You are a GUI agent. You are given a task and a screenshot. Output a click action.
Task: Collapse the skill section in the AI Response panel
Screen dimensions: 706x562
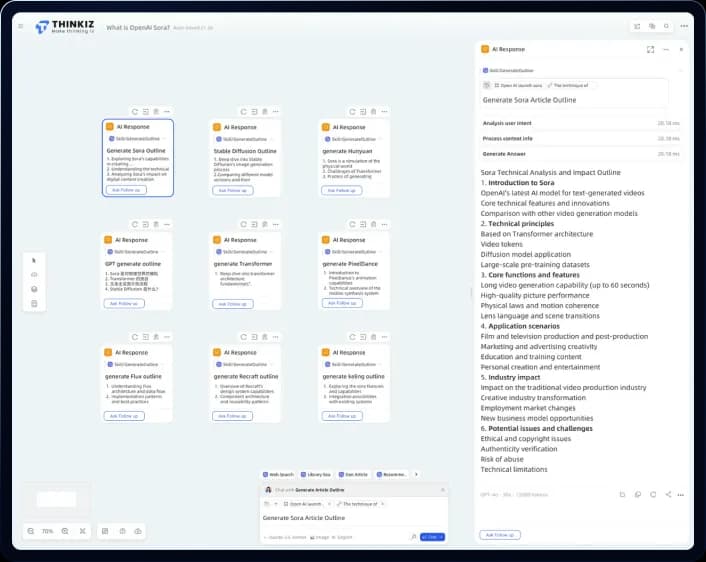(680, 70)
